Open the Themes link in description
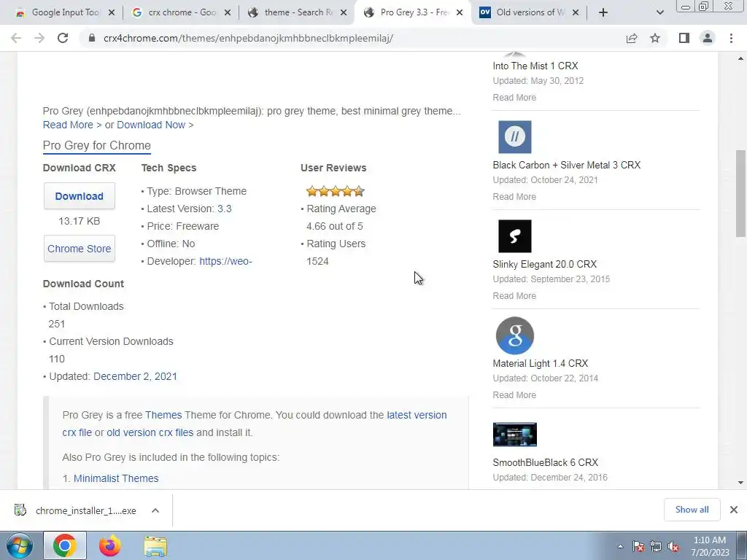The height and width of the screenshot is (560, 747). tap(163, 415)
